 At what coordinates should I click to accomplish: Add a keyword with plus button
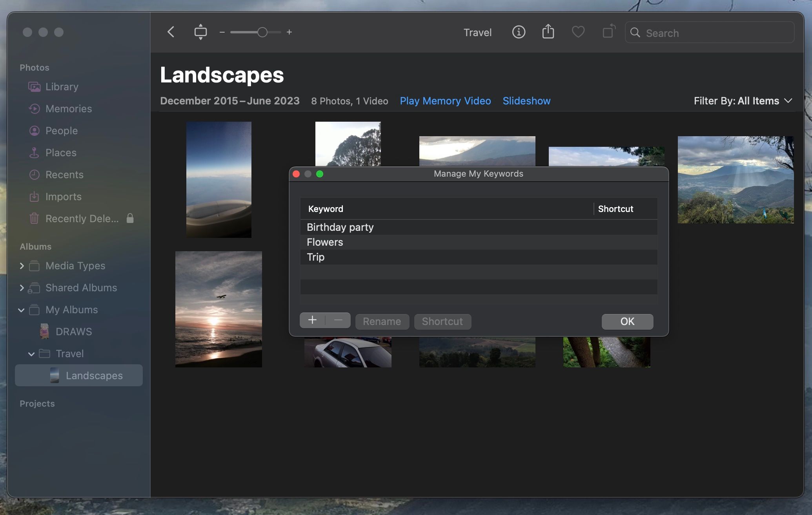[312, 320]
